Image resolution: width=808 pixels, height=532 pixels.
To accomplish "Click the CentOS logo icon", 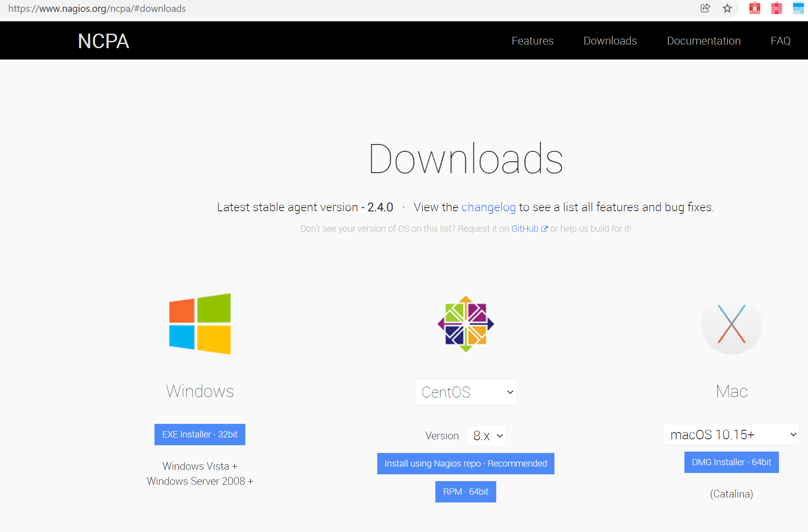I will point(465,323).
